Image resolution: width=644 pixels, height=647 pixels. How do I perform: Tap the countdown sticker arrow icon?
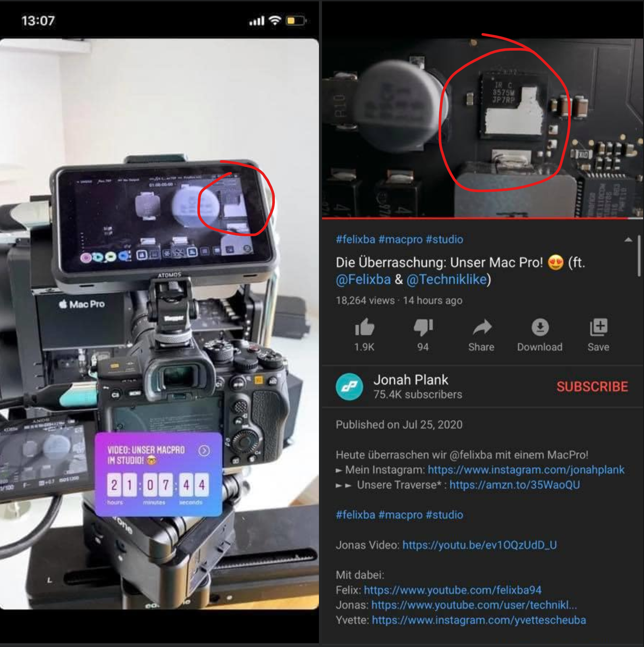[204, 451]
